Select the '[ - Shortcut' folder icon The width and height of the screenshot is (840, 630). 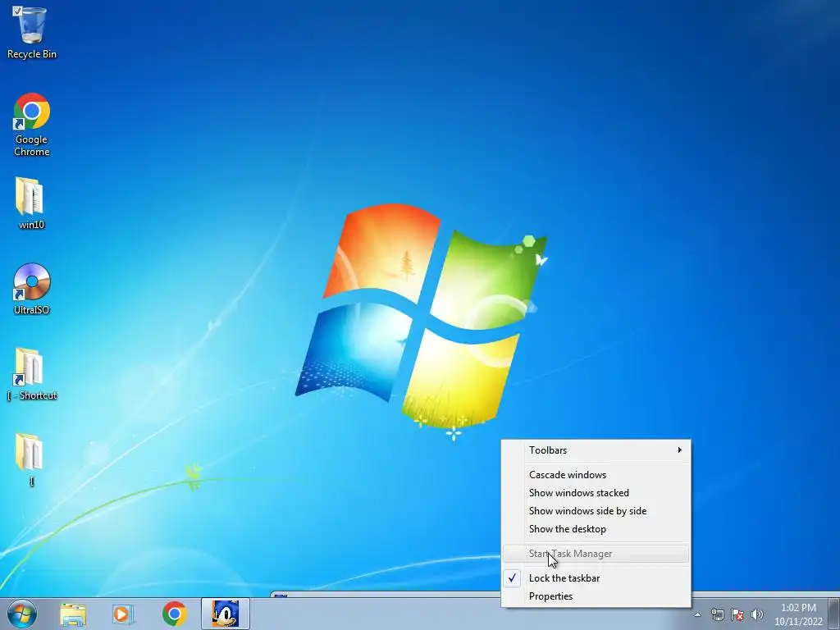pyautogui.click(x=32, y=374)
